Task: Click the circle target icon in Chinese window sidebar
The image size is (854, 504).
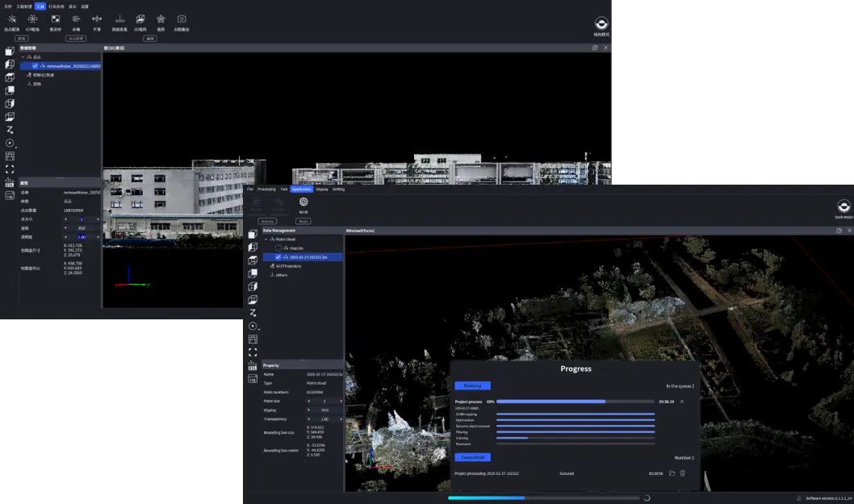Action: click(x=10, y=144)
